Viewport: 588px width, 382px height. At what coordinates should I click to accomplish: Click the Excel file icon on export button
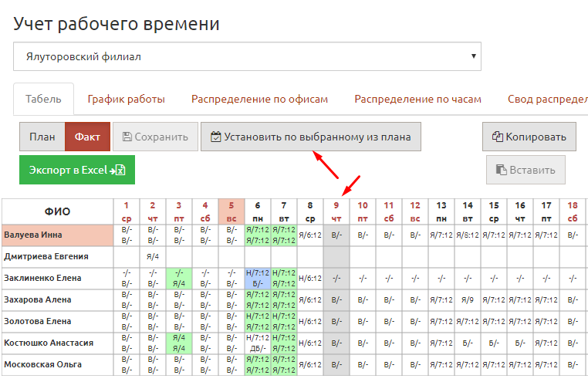[120, 171]
